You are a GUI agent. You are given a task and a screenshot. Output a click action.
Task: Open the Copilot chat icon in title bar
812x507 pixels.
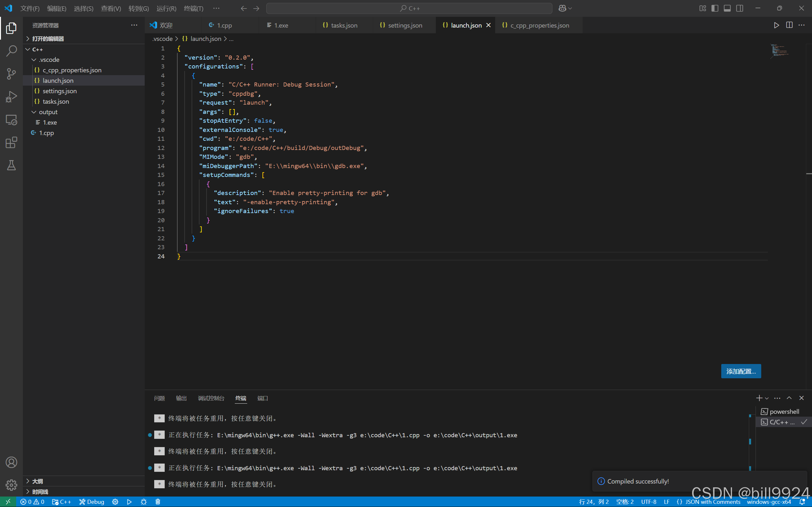click(562, 8)
